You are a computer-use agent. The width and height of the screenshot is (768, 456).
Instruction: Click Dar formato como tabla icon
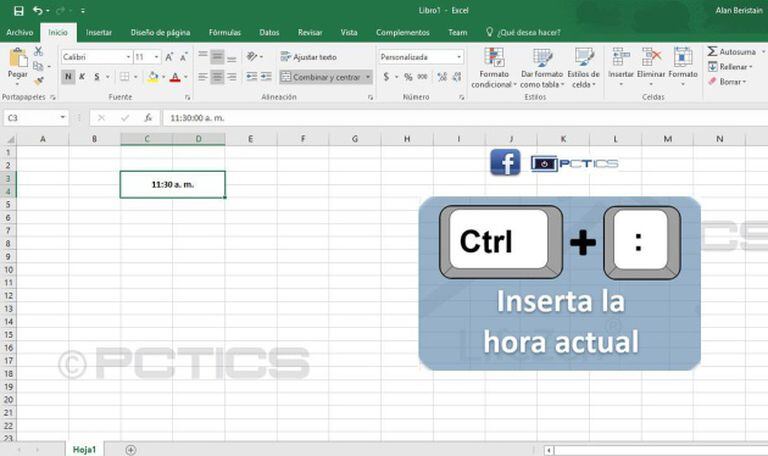pyautogui.click(x=541, y=58)
